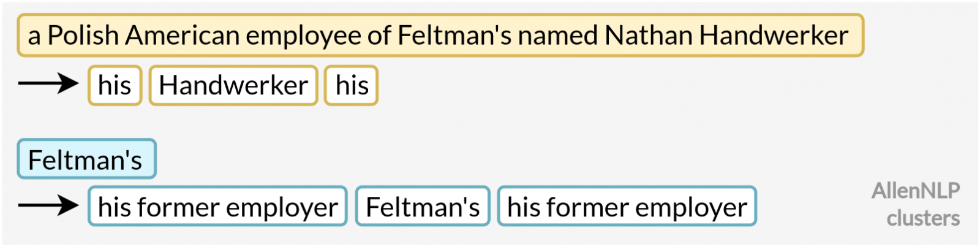Screen dimensions: 980x252
Task: Click the first yellow 'his' chip
Action: click(x=115, y=85)
